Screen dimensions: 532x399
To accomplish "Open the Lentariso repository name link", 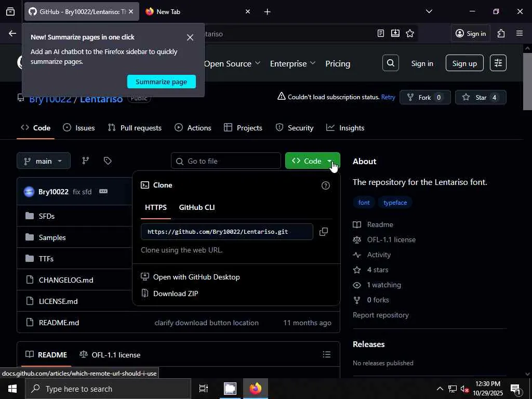I will click(x=101, y=99).
